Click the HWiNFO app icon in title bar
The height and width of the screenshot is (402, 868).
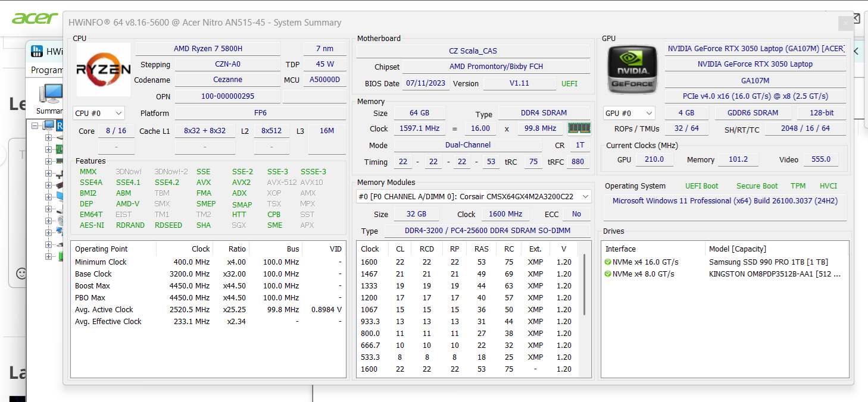(37, 51)
